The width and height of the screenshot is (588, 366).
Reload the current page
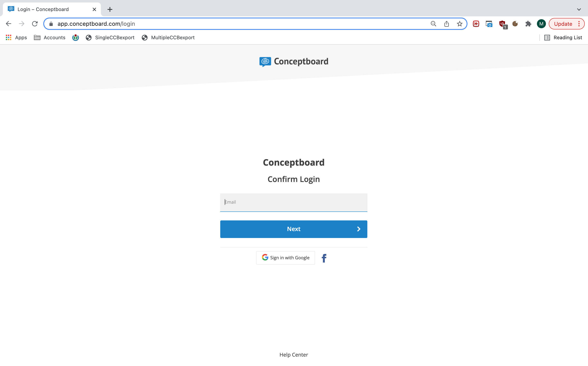pyautogui.click(x=35, y=24)
